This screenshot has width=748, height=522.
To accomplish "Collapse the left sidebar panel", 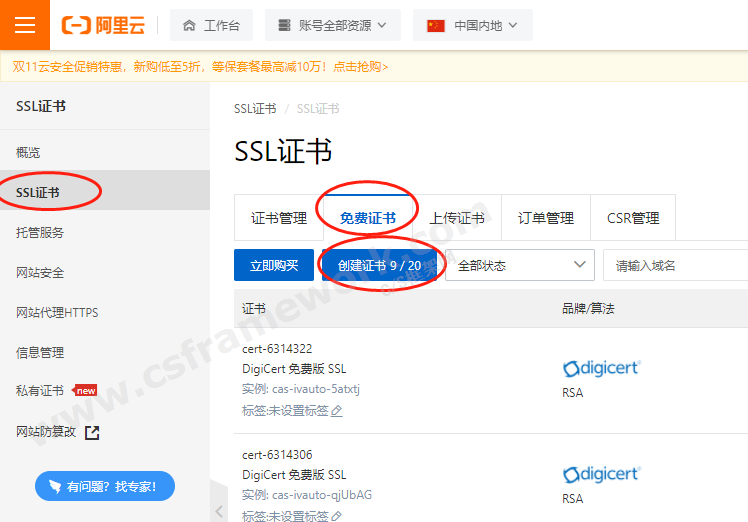I will coord(219,510).
